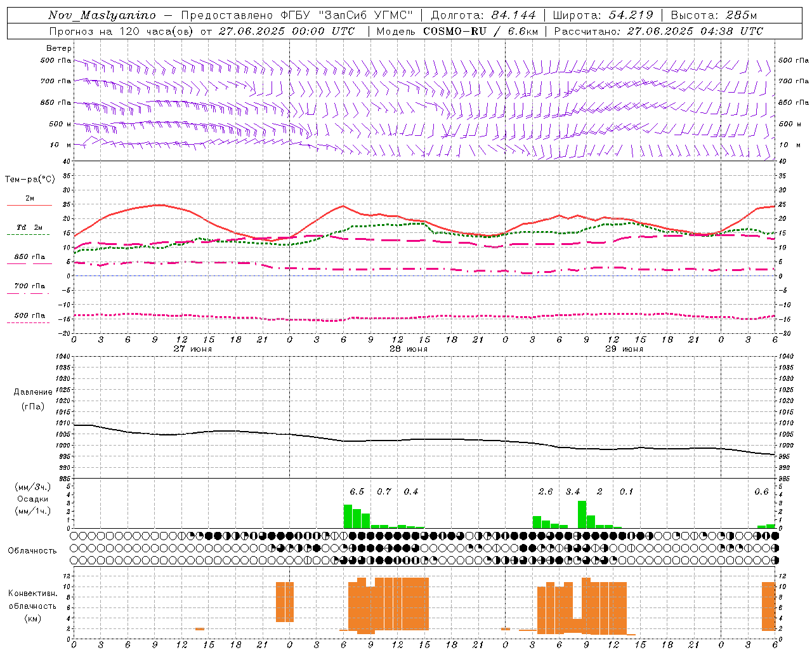This screenshot has height=650, width=812.
Task: Click the Тем-ра(°C) axis title
Action: (30, 180)
